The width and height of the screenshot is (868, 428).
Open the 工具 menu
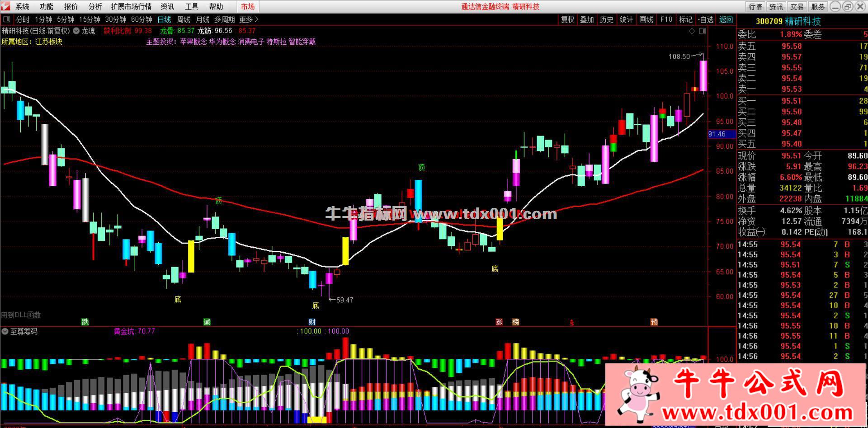click(192, 6)
